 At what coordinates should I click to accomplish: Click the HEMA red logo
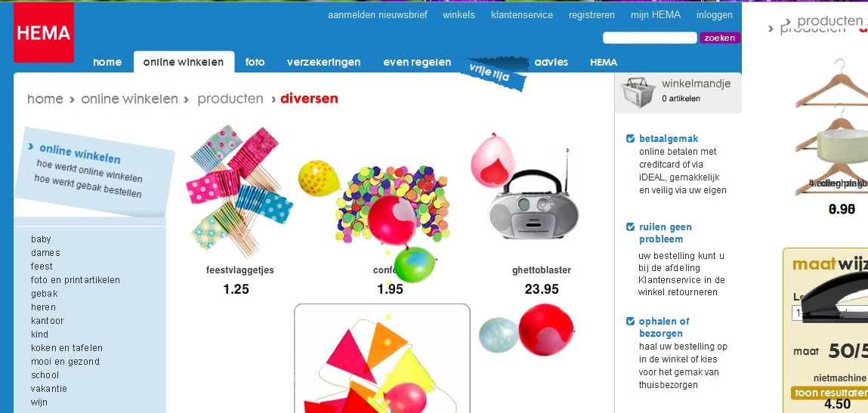(x=44, y=32)
